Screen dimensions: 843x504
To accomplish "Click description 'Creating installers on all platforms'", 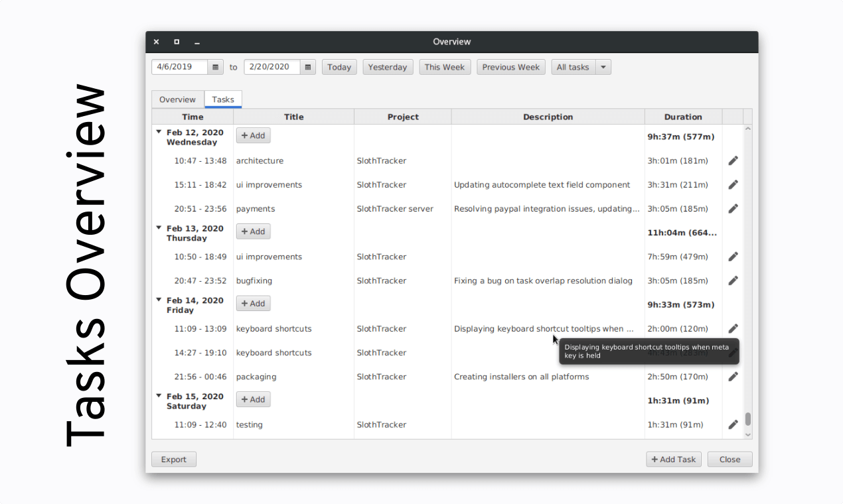I will coord(522,377).
